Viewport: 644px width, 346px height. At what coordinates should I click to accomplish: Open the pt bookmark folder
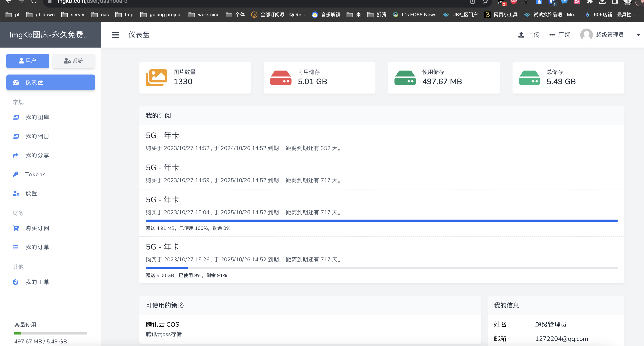point(12,14)
